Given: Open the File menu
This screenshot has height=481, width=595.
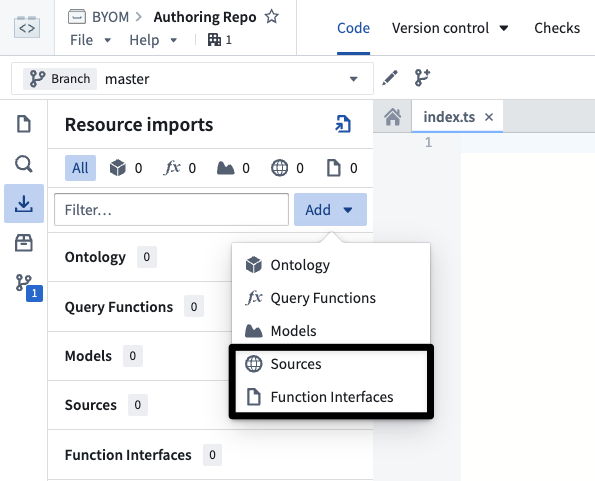Looking at the screenshot, I should point(90,40).
